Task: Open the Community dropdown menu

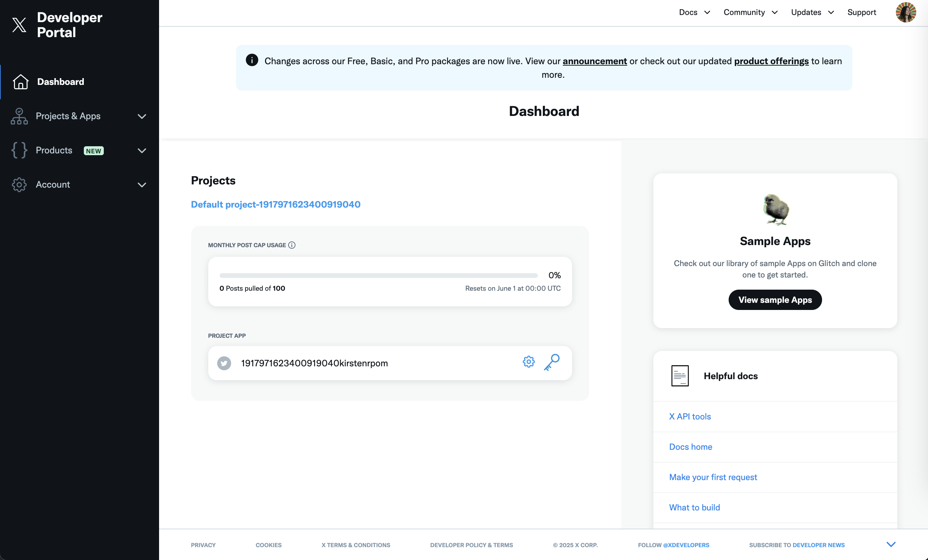Action: click(x=750, y=12)
